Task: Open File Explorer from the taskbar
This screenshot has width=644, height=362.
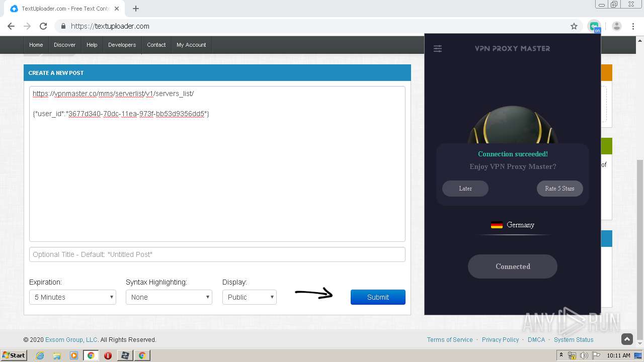Action: (x=57, y=355)
